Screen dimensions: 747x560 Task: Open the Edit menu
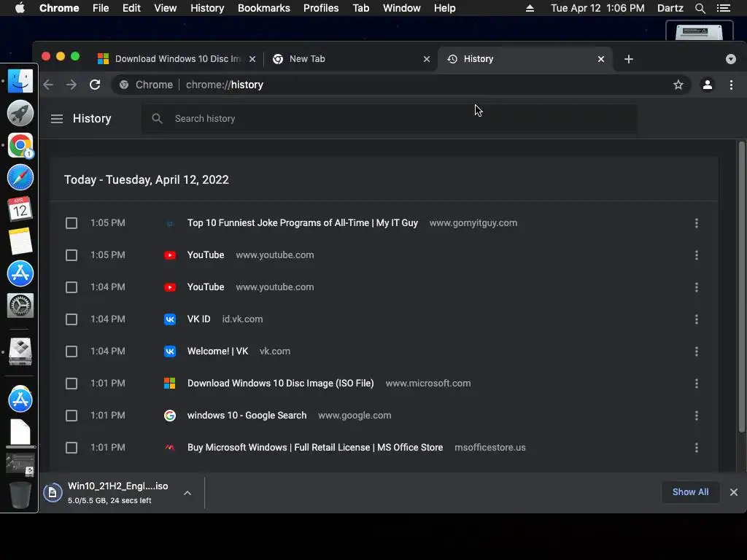point(131,8)
